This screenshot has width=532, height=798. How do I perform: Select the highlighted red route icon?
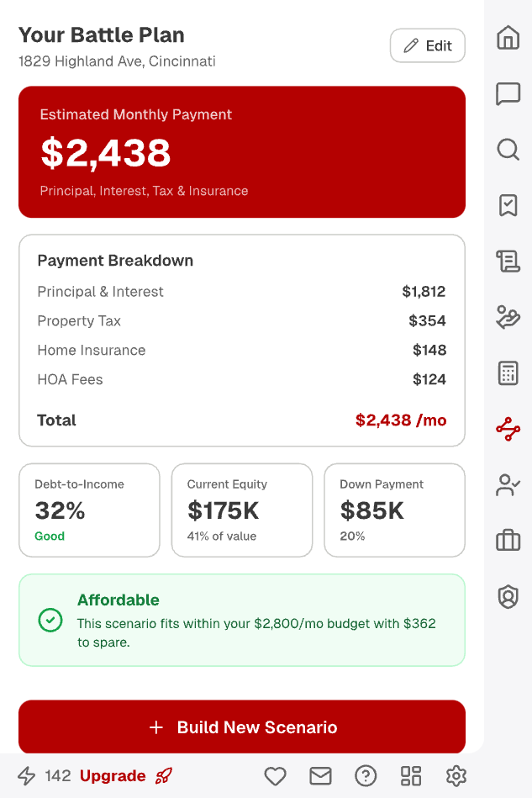pos(508,429)
